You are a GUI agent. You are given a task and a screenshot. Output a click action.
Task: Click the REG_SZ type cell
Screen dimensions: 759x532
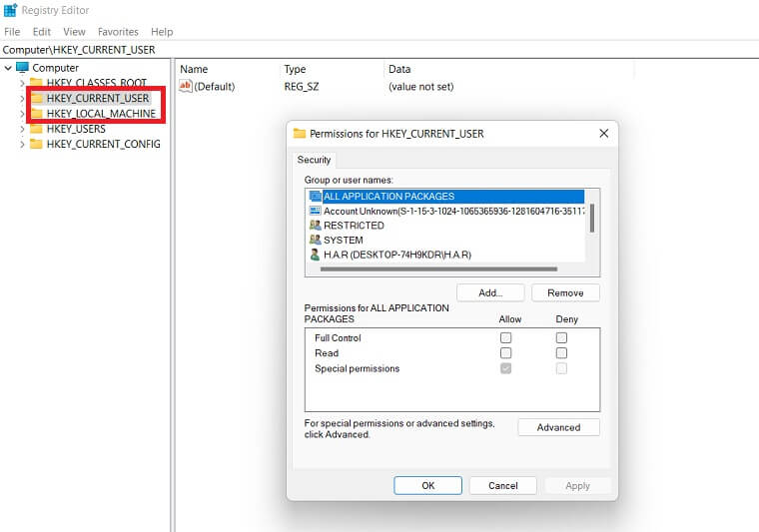point(301,87)
